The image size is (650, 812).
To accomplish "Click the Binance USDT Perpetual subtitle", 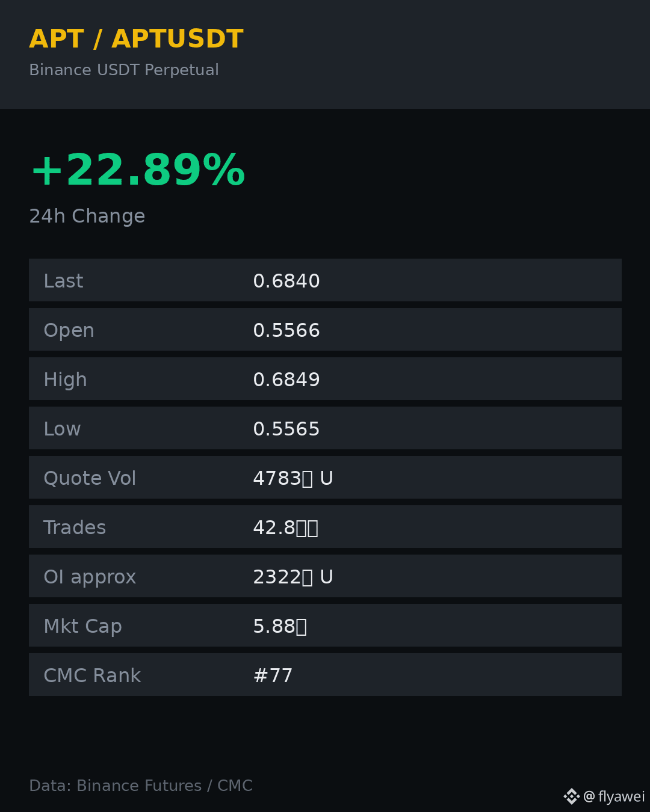I will [x=124, y=70].
